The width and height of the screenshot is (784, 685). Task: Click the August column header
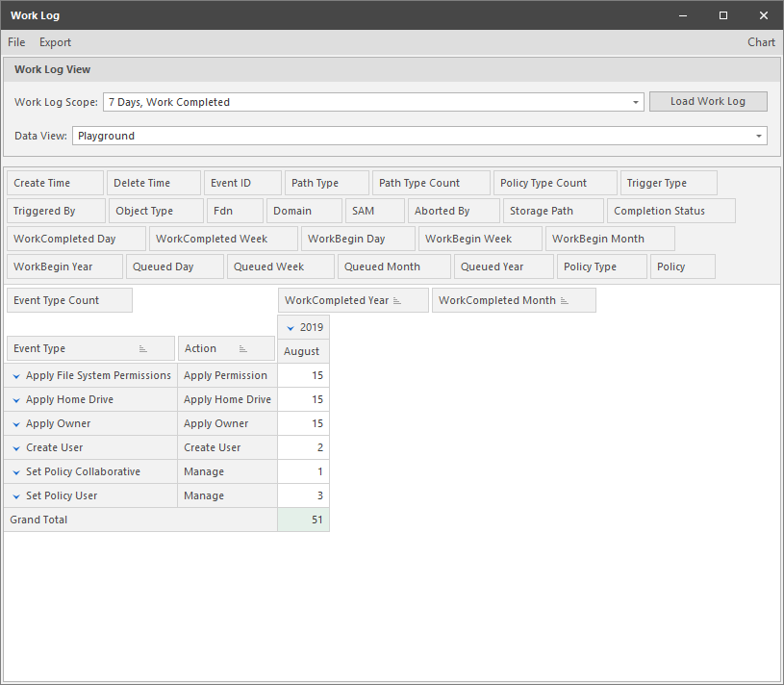point(303,351)
